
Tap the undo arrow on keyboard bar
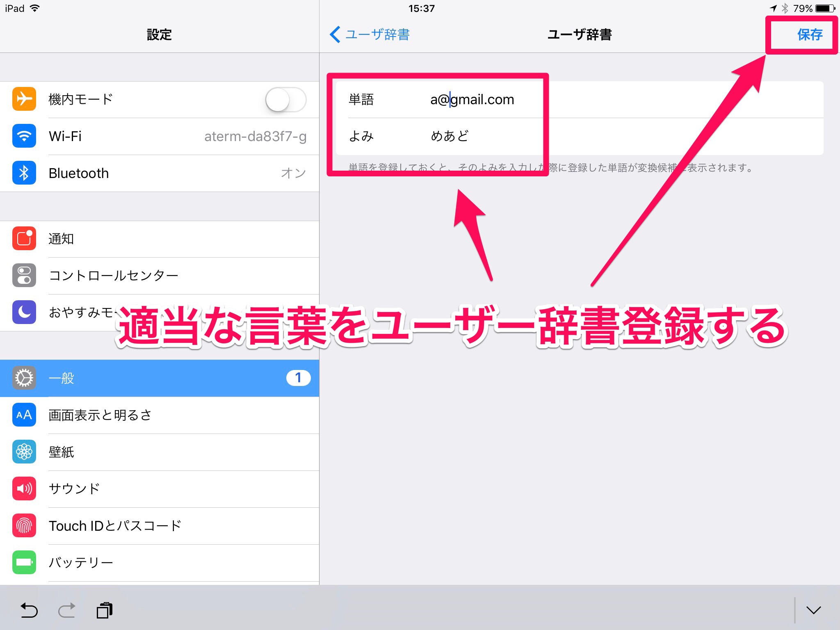[29, 610]
